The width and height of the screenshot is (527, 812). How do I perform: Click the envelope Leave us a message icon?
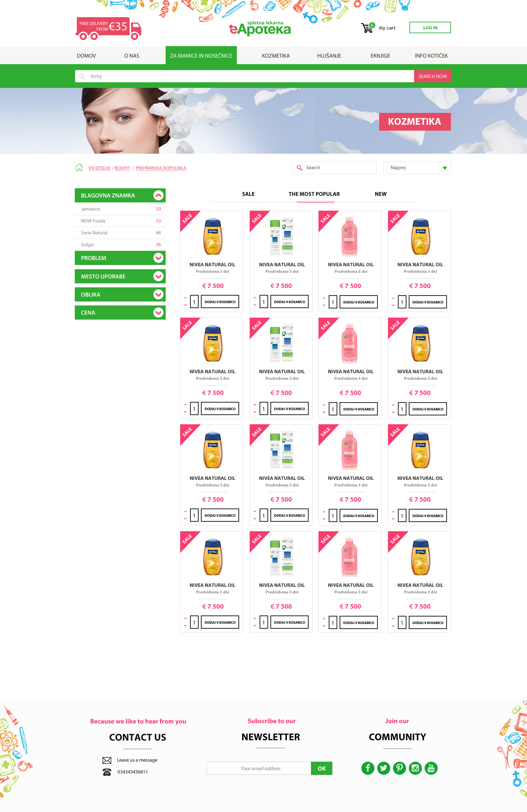click(107, 760)
